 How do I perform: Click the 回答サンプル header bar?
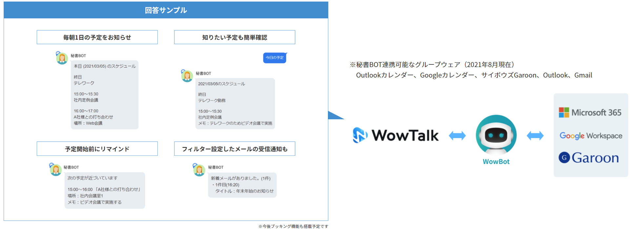tap(166, 10)
